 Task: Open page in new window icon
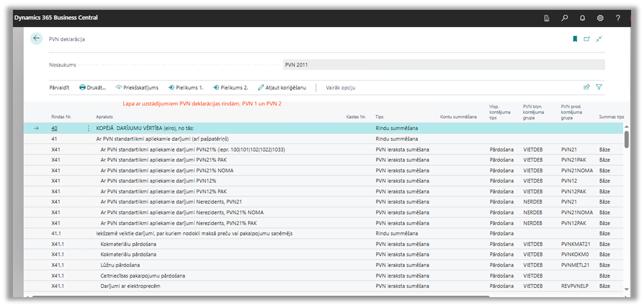[587, 39]
